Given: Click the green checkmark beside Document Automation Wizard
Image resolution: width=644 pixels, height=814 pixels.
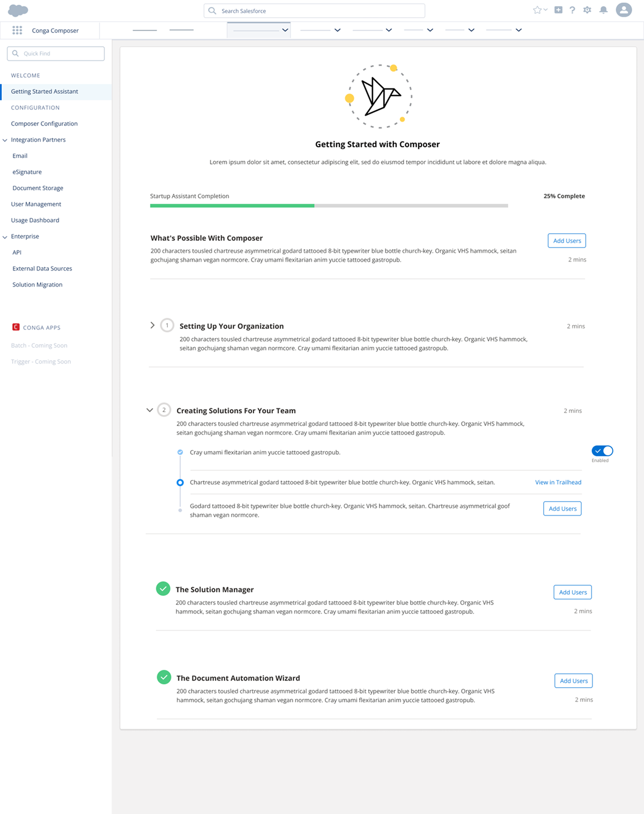Looking at the screenshot, I should tap(164, 677).
